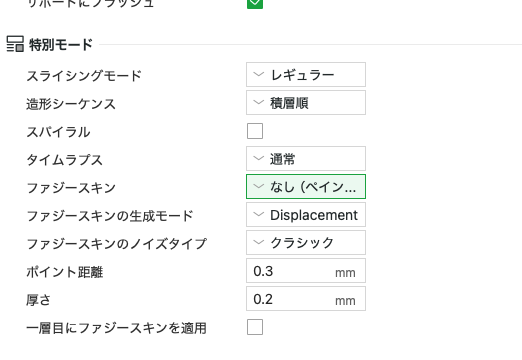Click the ファジースキンのノイズタイプ label

click(117, 244)
